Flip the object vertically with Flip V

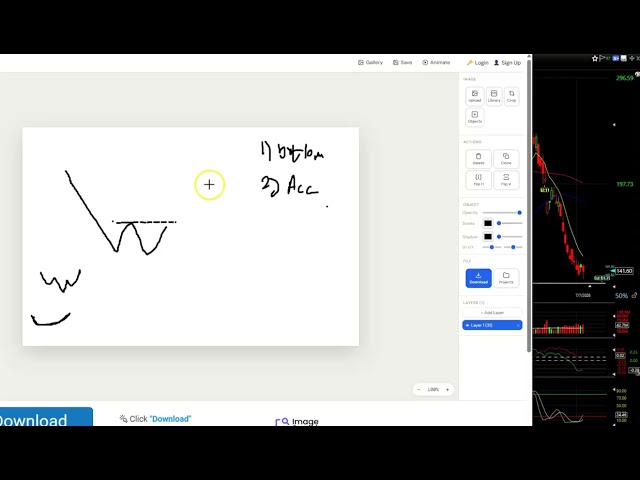coord(506,180)
